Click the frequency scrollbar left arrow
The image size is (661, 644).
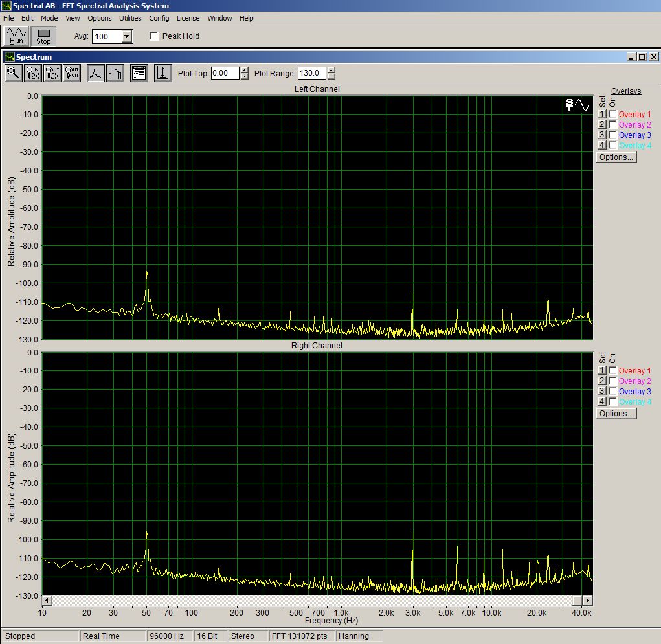[47, 600]
